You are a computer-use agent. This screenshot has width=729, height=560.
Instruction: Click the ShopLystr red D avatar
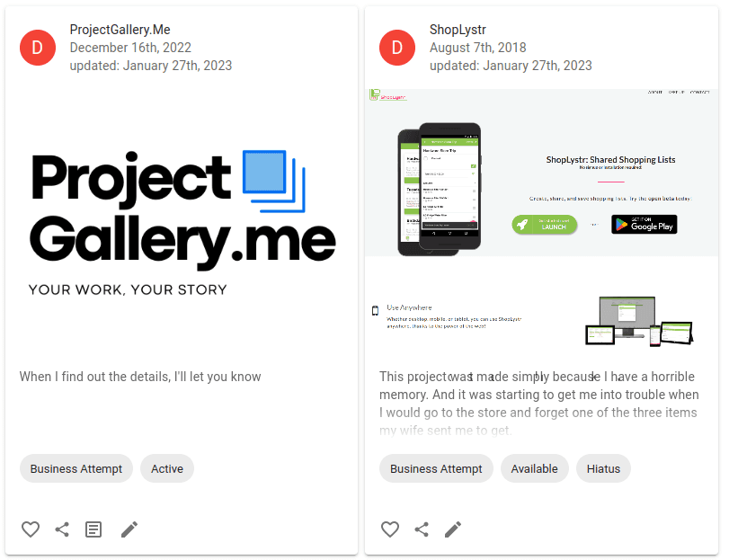pyautogui.click(x=397, y=48)
